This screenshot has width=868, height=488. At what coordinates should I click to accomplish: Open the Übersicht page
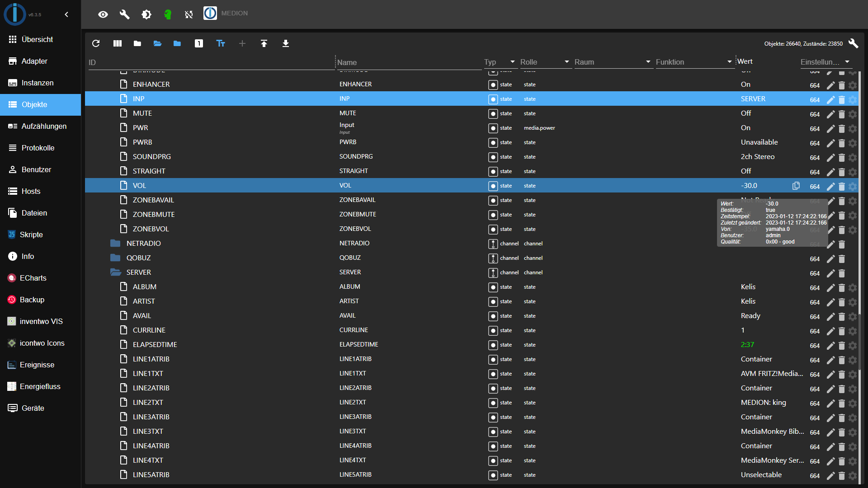click(40, 39)
